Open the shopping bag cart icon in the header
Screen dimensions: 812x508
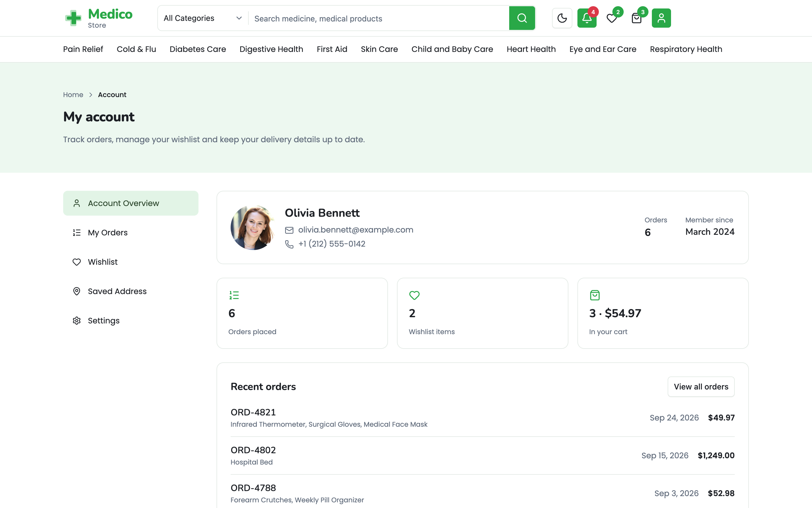coord(637,18)
